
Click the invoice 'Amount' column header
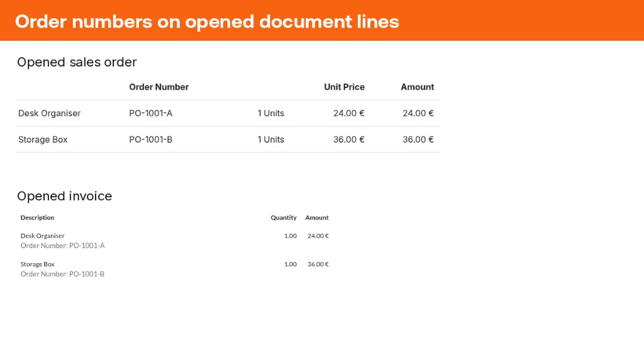pyautogui.click(x=317, y=217)
